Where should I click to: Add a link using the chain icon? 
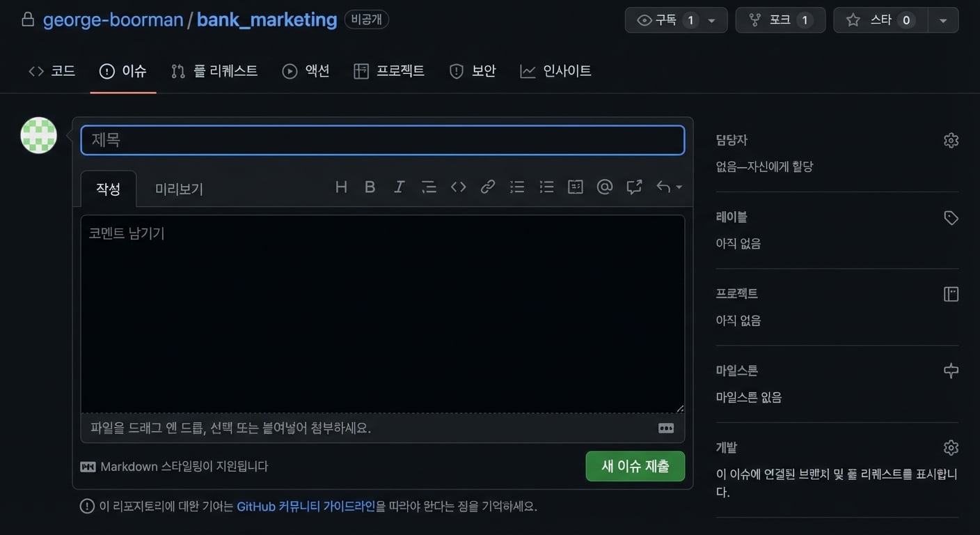coord(488,187)
